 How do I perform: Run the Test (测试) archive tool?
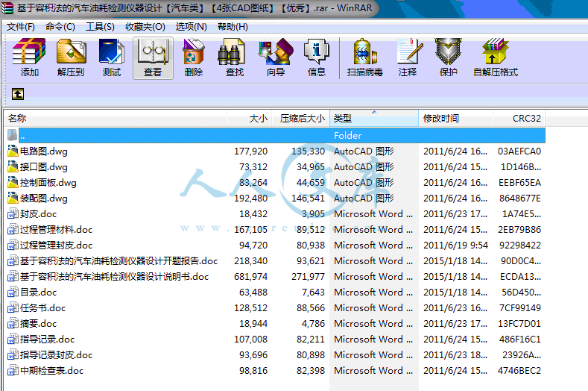point(112,58)
